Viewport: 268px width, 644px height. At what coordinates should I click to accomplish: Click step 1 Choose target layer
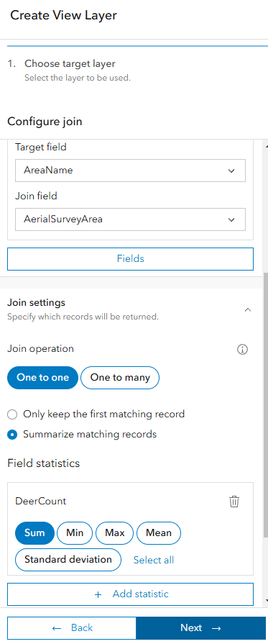[70, 63]
